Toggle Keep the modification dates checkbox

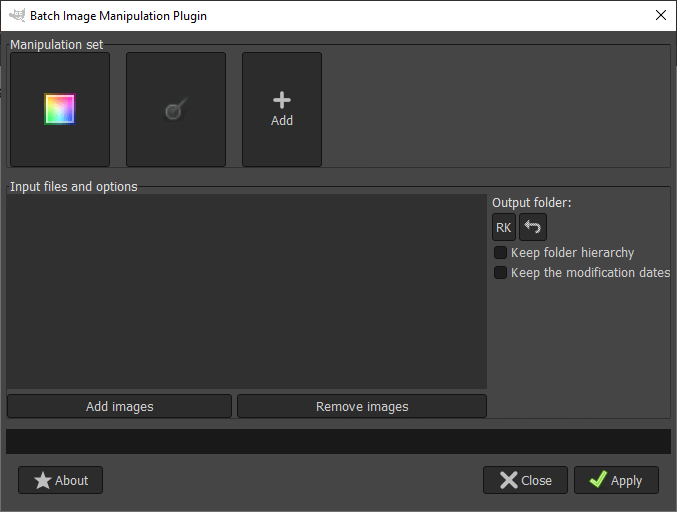pyautogui.click(x=501, y=272)
